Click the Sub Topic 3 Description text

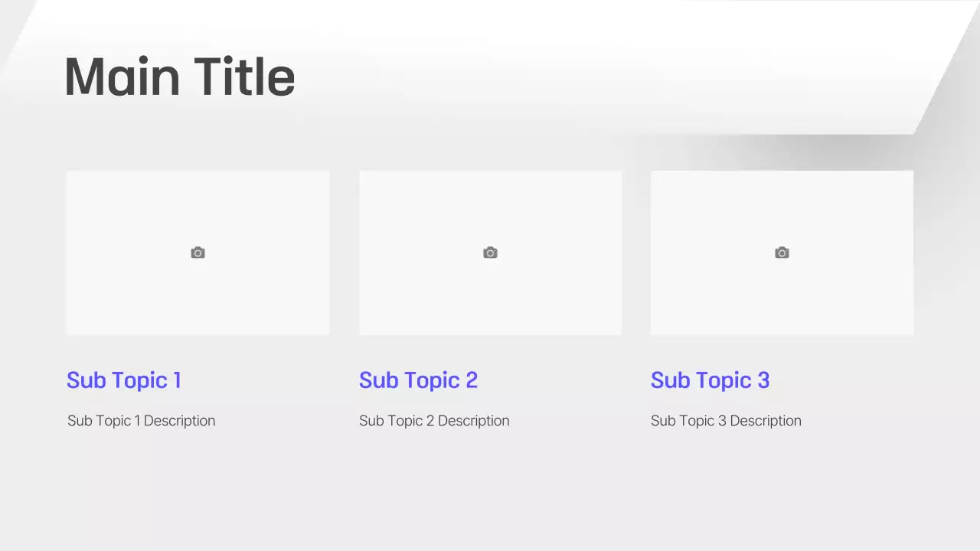726,420
